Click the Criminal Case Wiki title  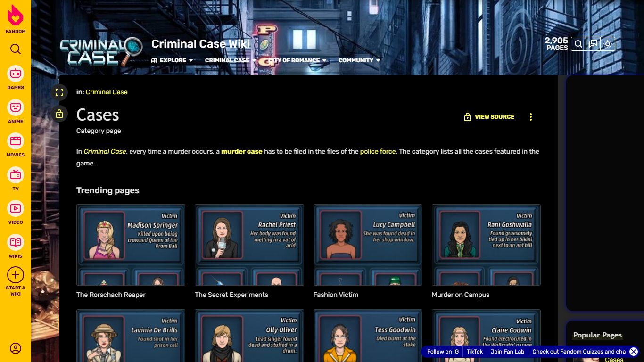201,44
